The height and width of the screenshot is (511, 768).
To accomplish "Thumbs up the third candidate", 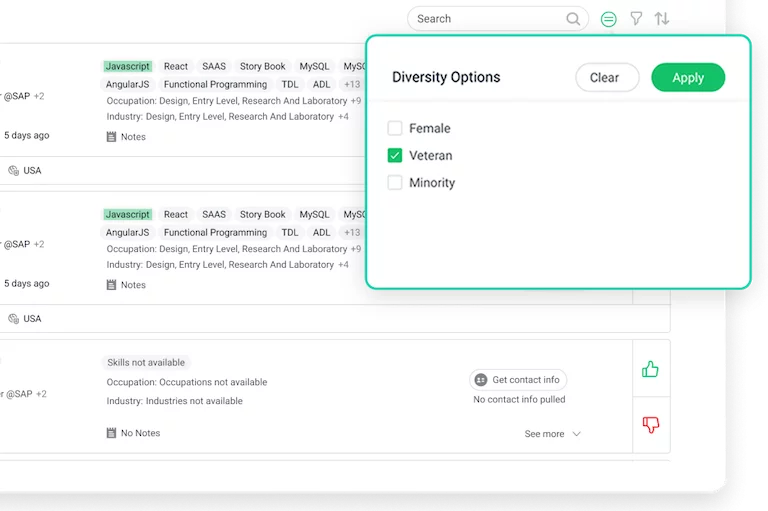I will (651, 369).
